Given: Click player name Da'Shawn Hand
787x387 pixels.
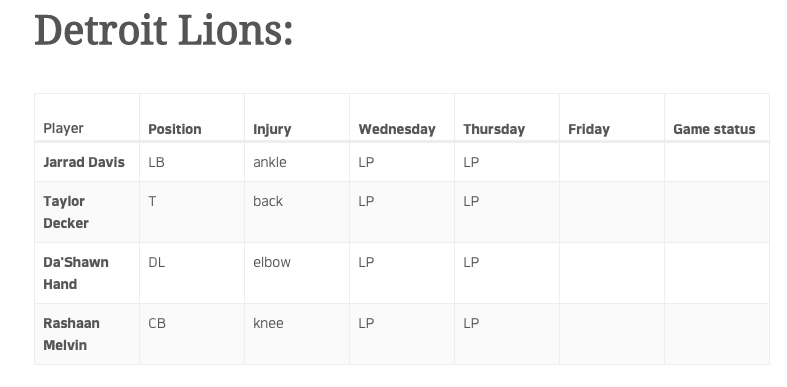Looking at the screenshot, I should (76, 273).
